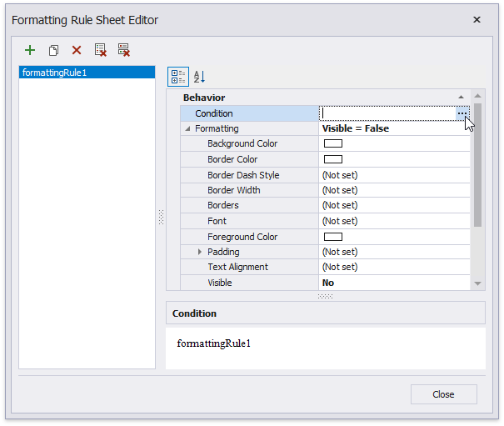The image size is (504, 426).
Task: Click the Background Color swatch
Action: point(333,144)
